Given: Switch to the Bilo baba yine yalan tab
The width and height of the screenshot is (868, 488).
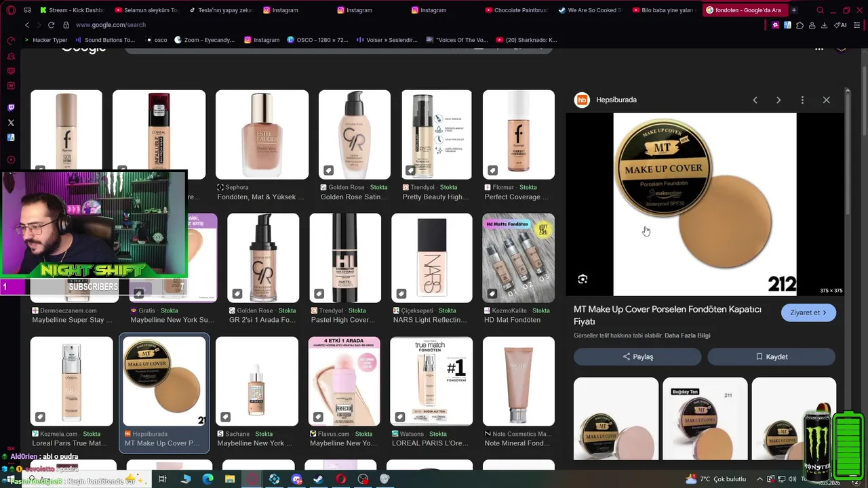Looking at the screenshot, I should click(x=663, y=10).
